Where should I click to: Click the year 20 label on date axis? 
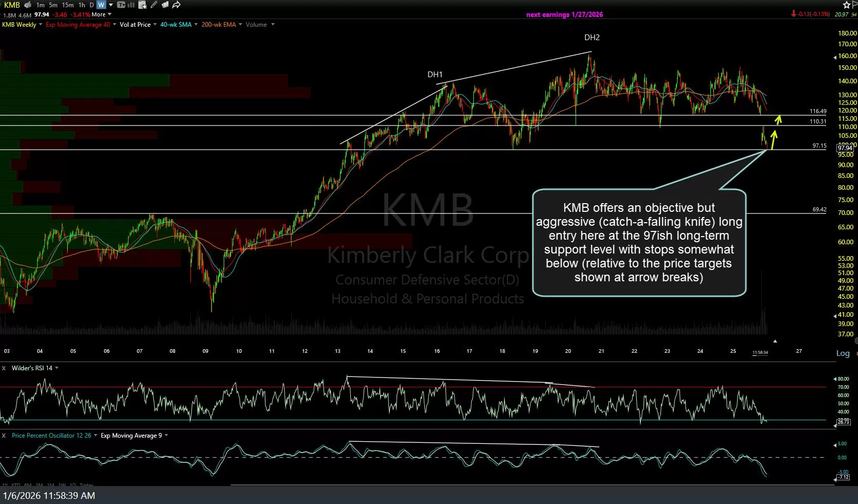[x=568, y=351]
